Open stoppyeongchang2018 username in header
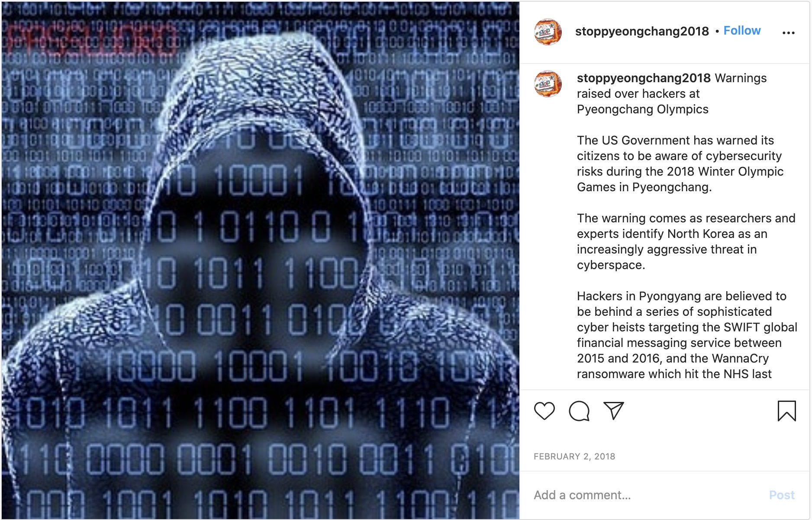The image size is (812, 520). [642, 31]
